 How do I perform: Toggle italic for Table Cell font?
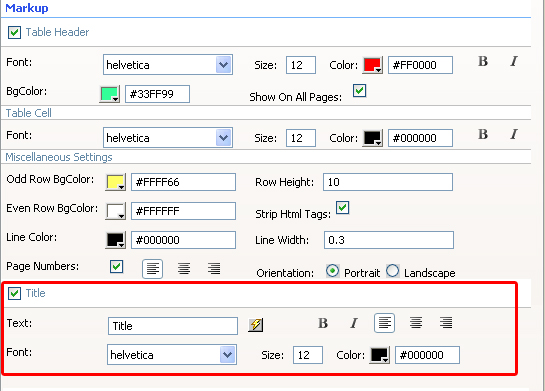tap(514, 135)
